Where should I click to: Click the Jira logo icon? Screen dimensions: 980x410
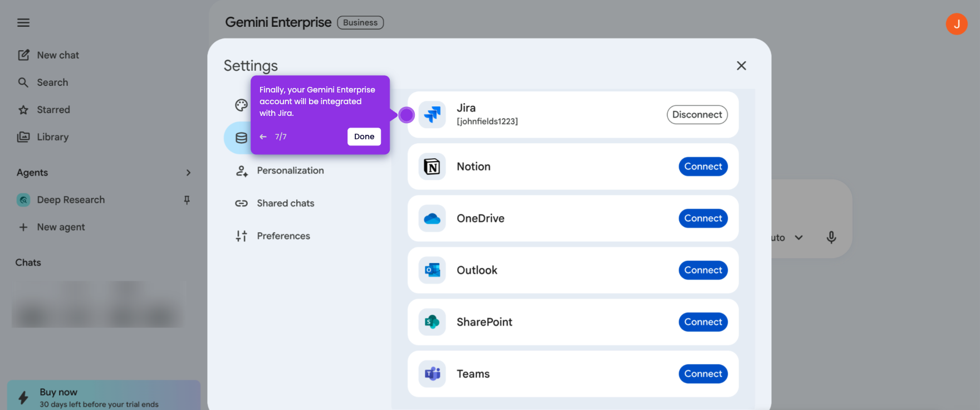coord(432,115)
